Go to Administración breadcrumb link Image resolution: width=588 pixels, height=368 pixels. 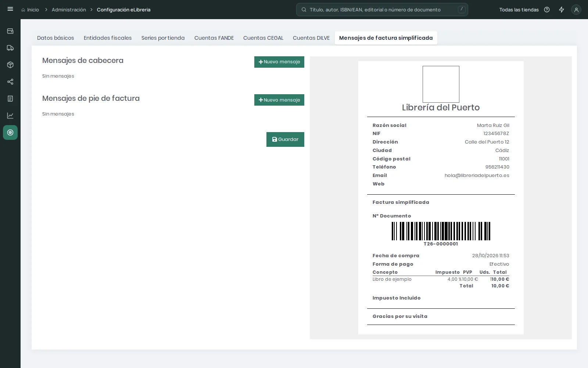pos(69,10)
